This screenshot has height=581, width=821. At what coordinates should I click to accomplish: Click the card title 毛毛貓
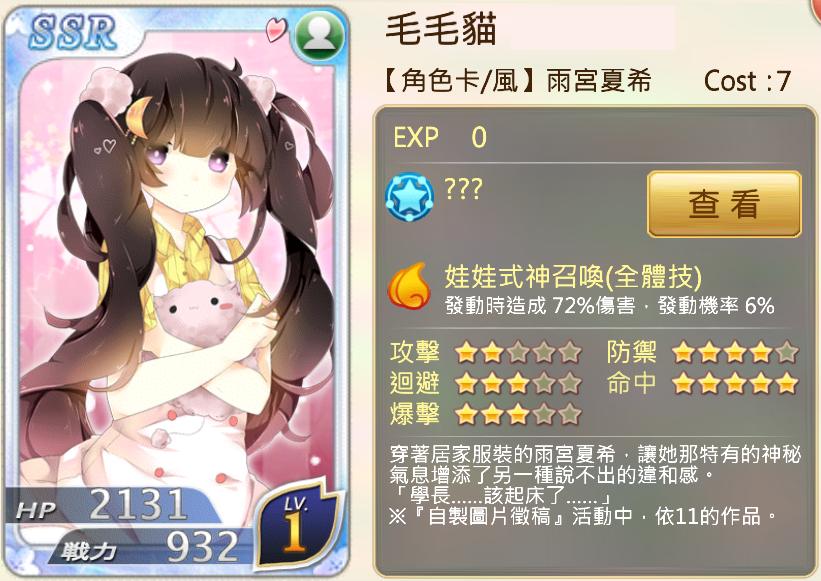coord(441,29)
